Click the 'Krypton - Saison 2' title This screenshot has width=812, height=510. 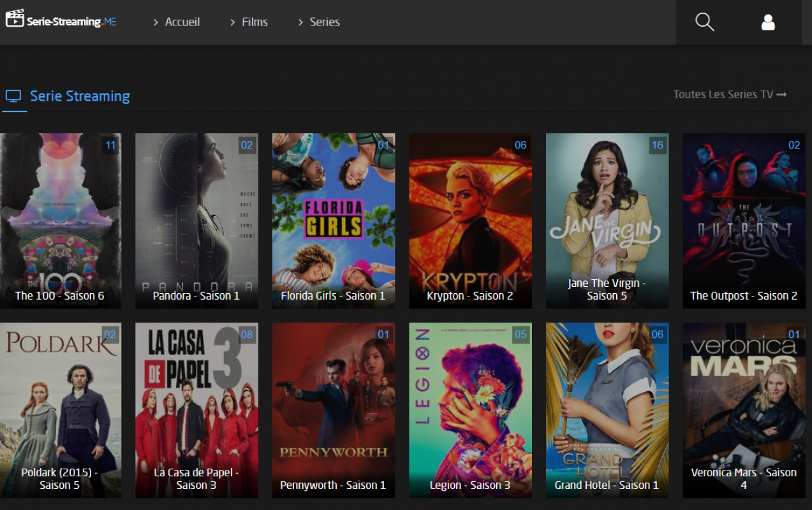tap(470, 296)
